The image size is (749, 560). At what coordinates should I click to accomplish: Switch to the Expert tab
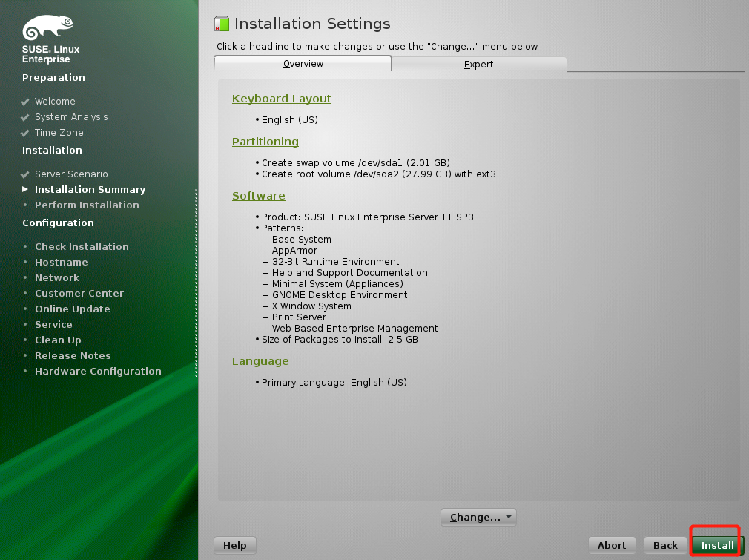[478, 64]
